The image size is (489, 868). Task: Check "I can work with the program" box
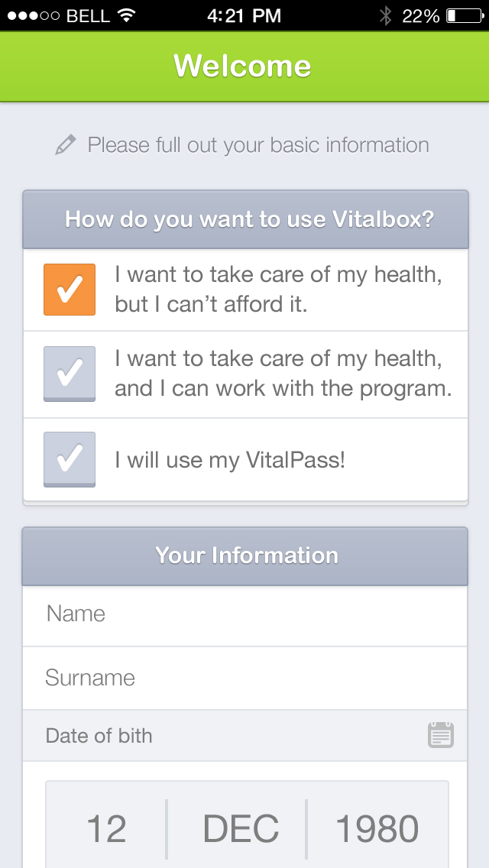coord(70,374)
